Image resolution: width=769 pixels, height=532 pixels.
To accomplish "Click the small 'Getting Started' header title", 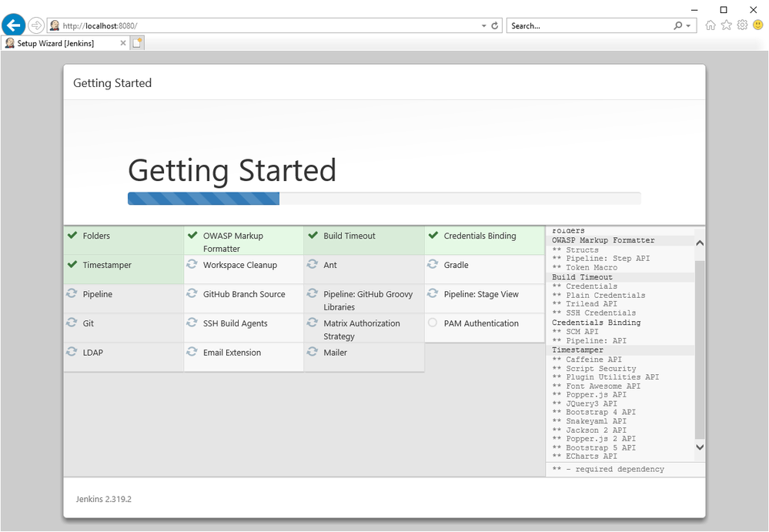I will coord(112,83).
